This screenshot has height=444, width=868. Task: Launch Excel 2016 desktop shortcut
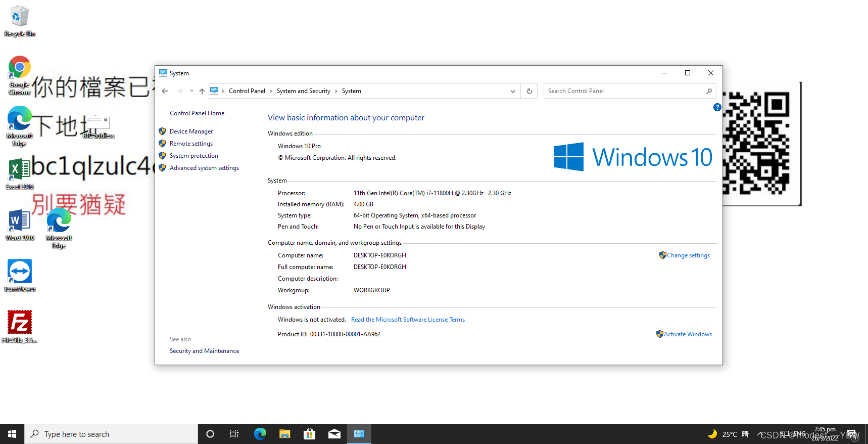pyautogui.click(x=20, y=173)
